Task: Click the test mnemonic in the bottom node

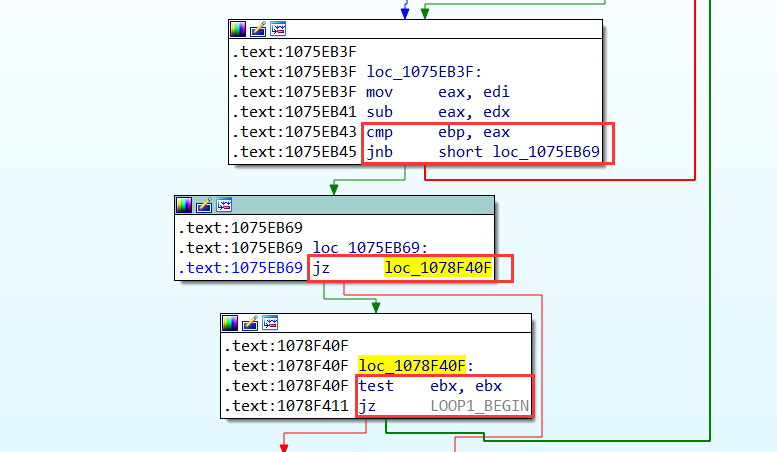Action: coord(376,386)
